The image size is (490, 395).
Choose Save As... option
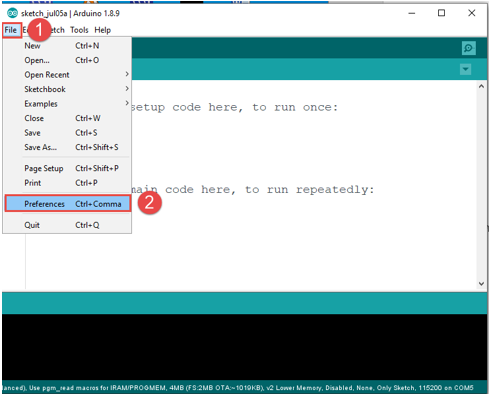(67, 147)
